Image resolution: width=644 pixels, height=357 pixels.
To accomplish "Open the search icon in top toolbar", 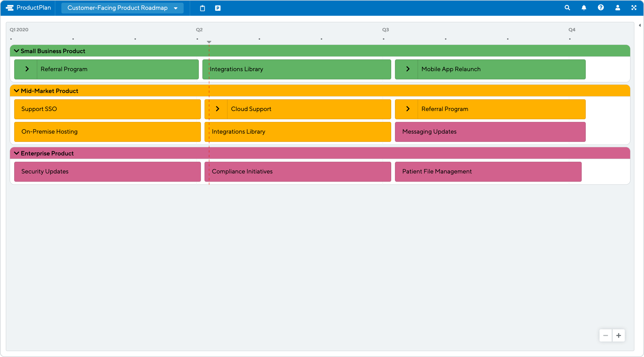I will [x=567, y=7].
